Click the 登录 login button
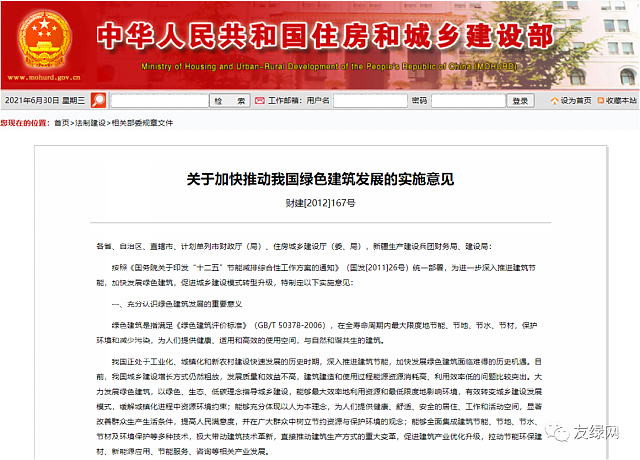Image resolution: width=640 pixels, height=460 pixels. point(520,101)
